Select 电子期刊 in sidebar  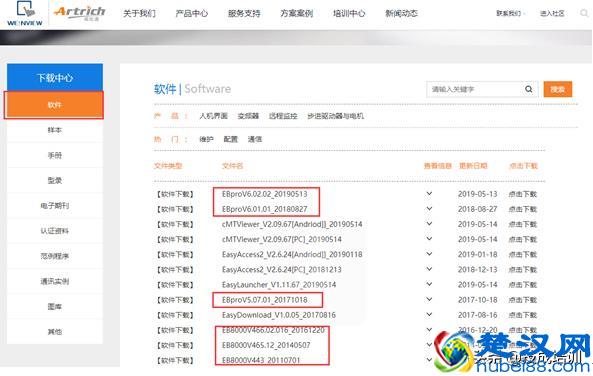point(54,206)
